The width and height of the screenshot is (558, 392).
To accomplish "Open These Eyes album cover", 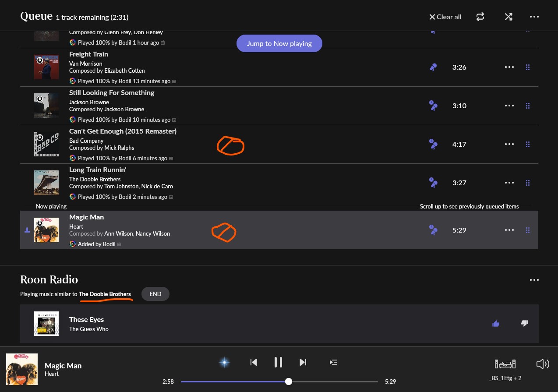I will coord(46,324).
